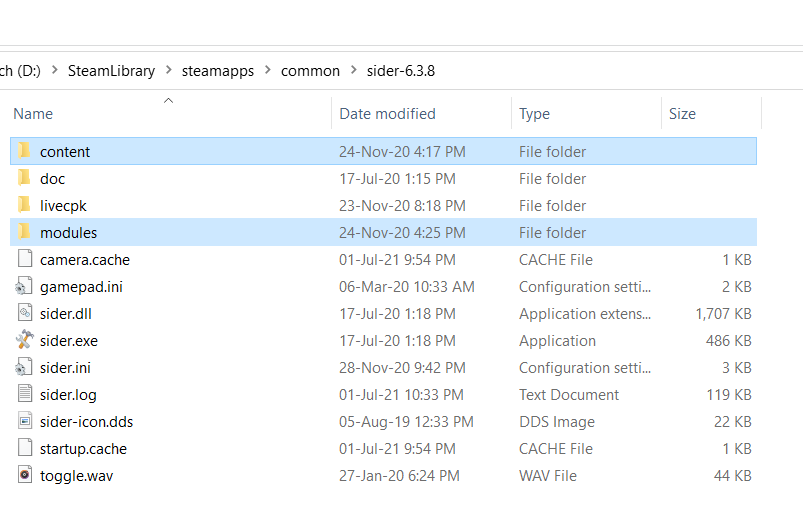
Task: Select sider-icon.dds file name
Action: point(87,422)
